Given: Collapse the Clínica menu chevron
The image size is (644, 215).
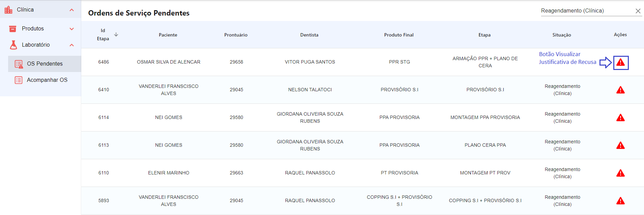Looking at the screenshot, I should [x=72, y=10].
